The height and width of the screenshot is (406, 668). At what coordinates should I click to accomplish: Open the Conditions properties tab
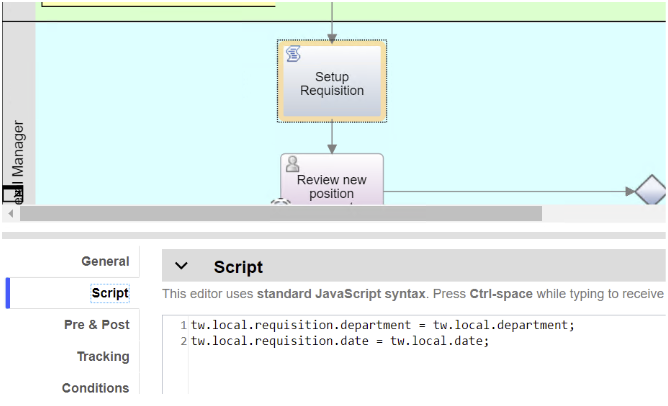[x=95, y=388]
